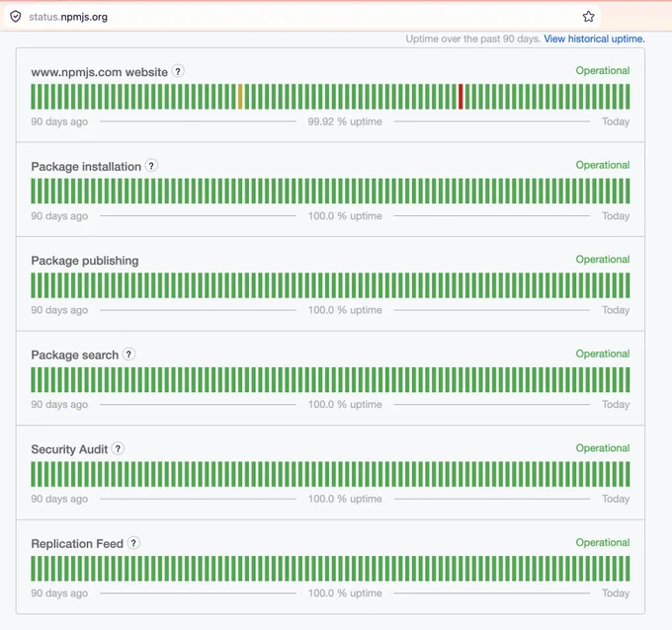Click help icon next to Replication Feed
This screenshot has width=672, height=630.
click(133, 543)
